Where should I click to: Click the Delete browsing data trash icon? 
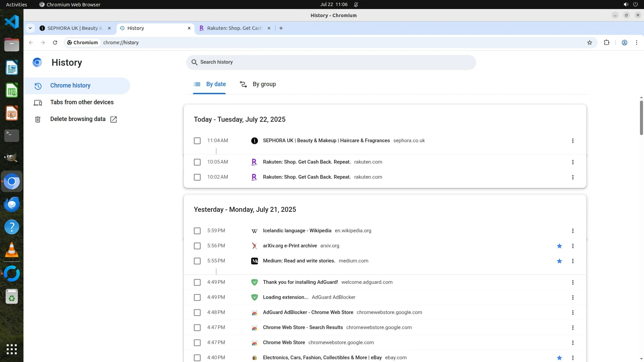coord(38,119)
